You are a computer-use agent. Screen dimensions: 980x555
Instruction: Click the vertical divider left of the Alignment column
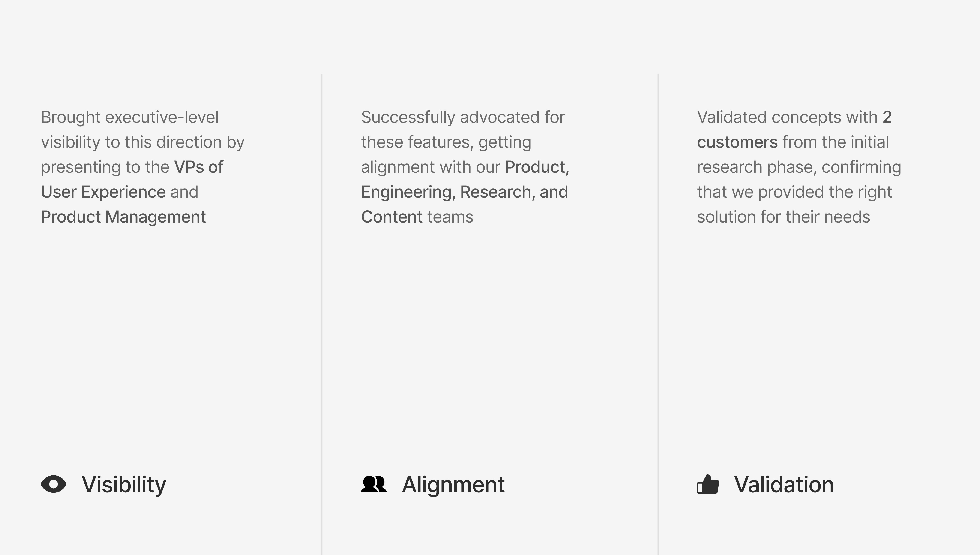tap(322, 314)
